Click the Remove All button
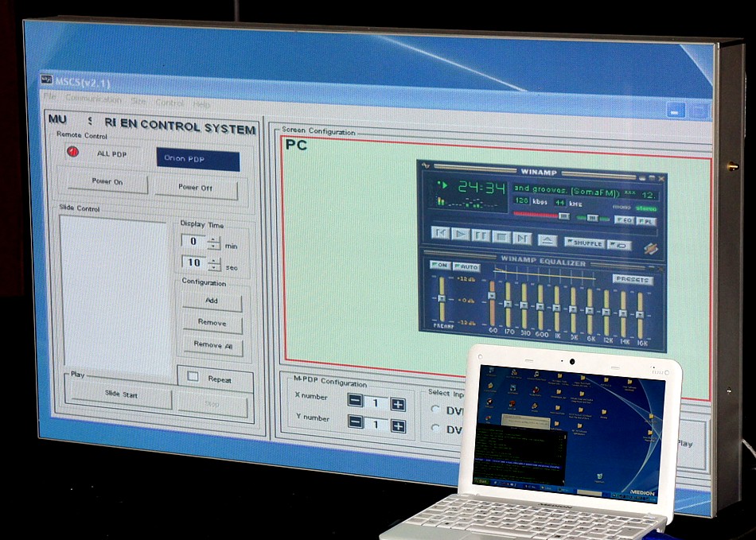 click(x=212, y=345)
